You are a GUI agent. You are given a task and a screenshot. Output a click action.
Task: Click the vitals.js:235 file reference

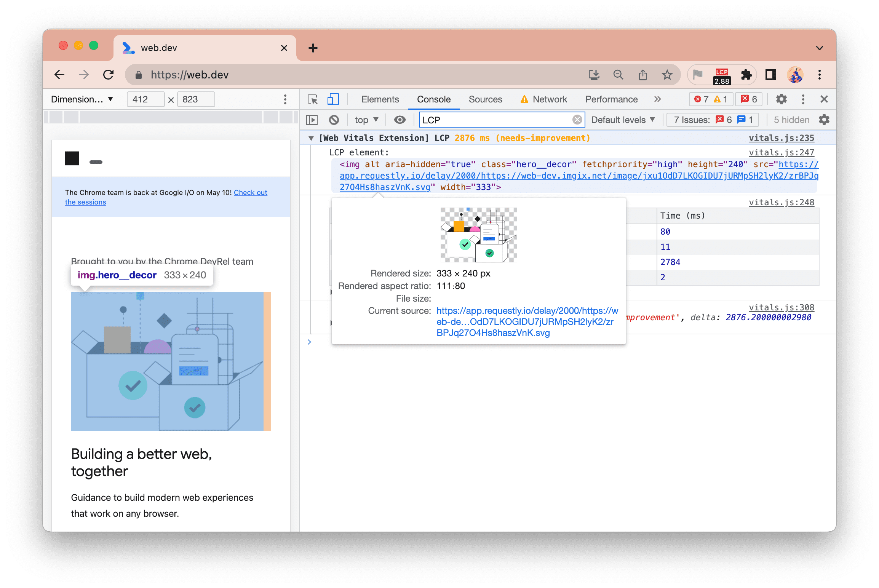tap(782, 138)
